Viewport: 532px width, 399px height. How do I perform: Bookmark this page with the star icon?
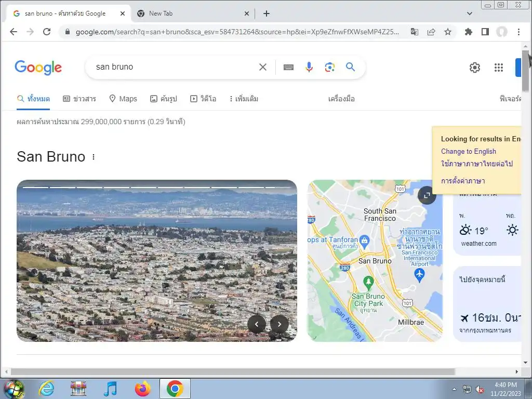[x=448, y=32]
